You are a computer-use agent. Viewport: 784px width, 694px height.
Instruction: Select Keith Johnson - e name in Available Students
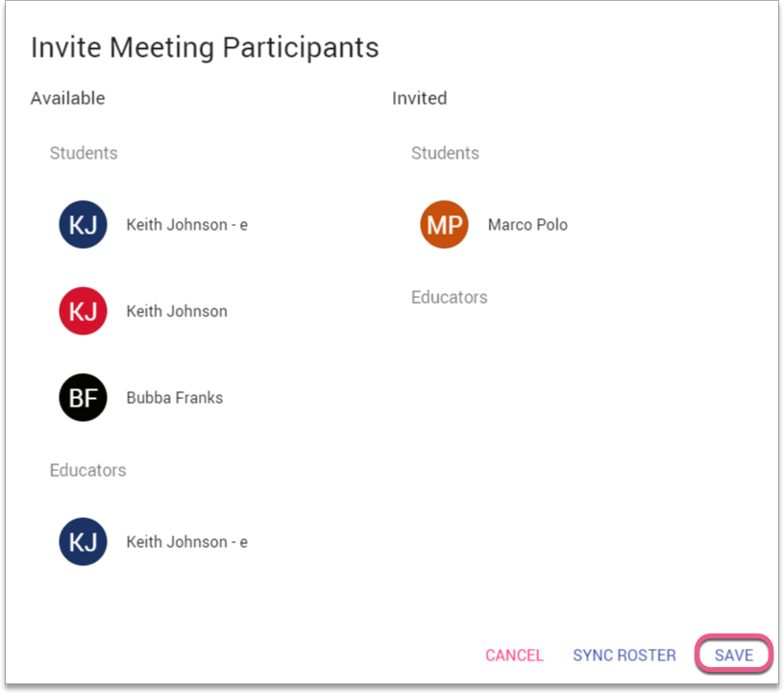click(187, 225)
